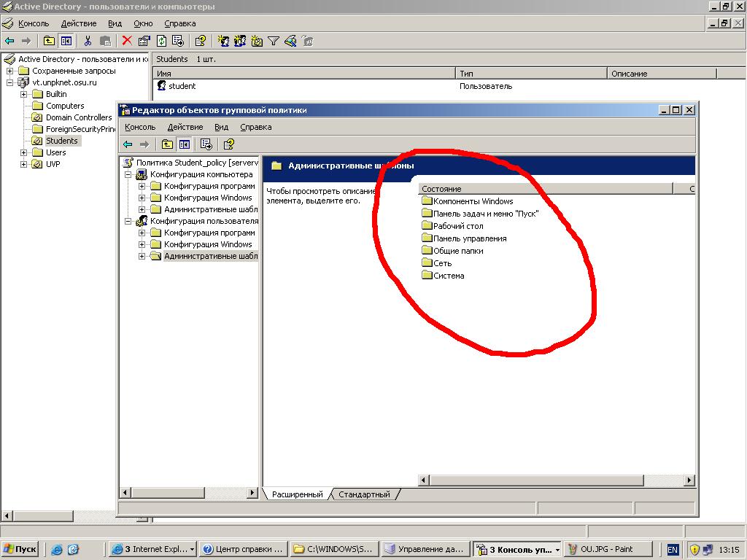Click the filter funnel icon in toolbar
747x560 pixels.
click(274, 42)
